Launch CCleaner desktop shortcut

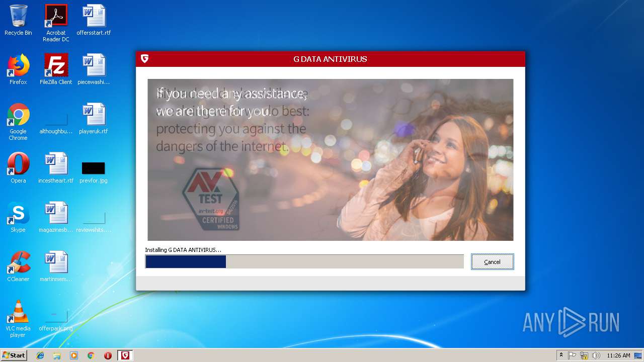click(x=18, y=266)
